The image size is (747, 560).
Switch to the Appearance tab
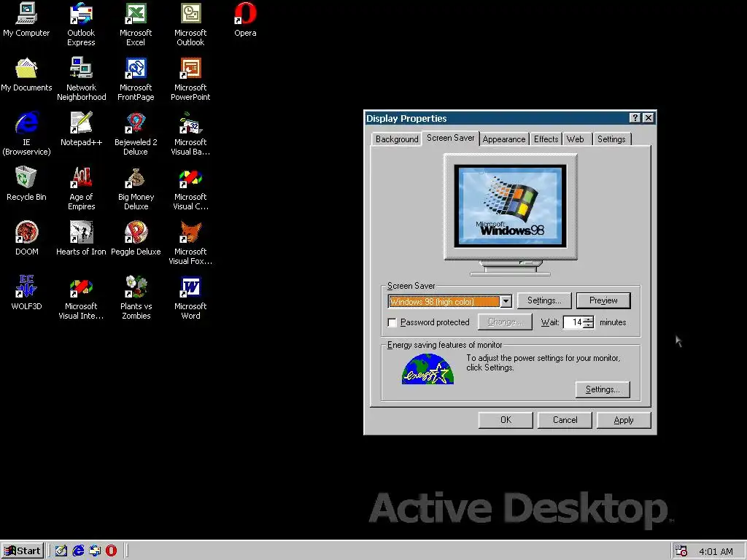(504, 139)
